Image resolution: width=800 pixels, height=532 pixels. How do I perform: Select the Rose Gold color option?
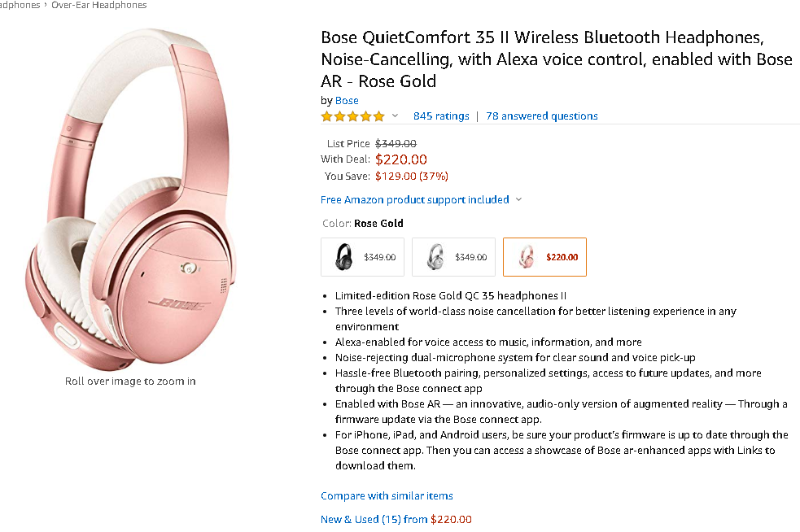click(x=544, y=257)
